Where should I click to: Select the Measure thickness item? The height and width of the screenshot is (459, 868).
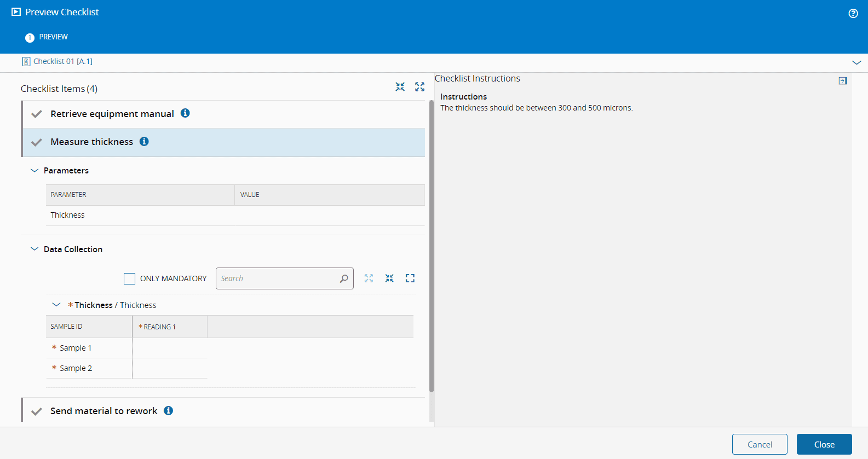click(224, 142)
